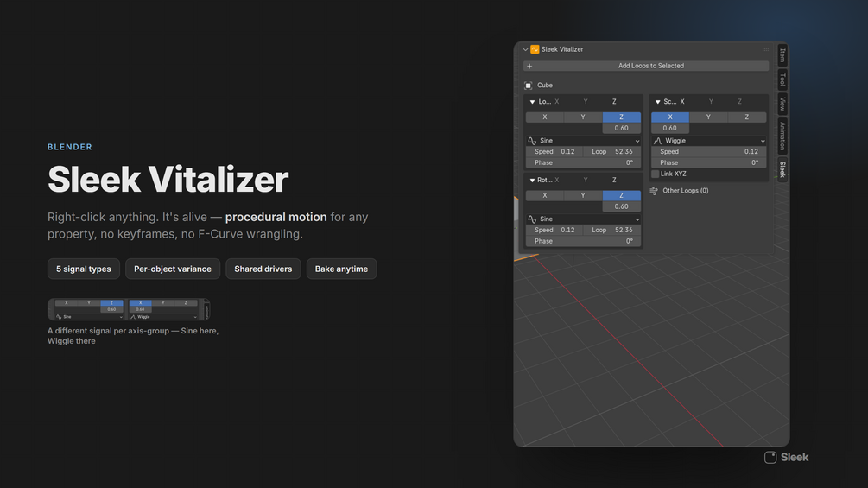Image resolution: width=868 pixels, height=488 pixels.
Task: Enable X axis in Location group
Action: [x=545, y=117]
